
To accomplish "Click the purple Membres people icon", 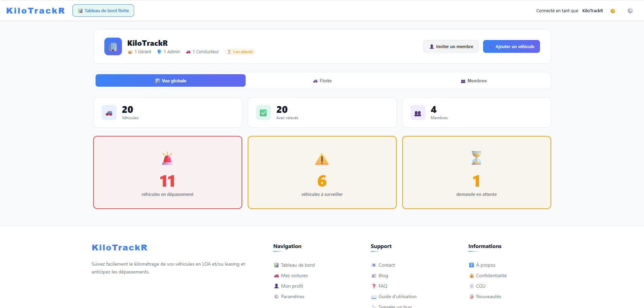I will click(418, 112).
